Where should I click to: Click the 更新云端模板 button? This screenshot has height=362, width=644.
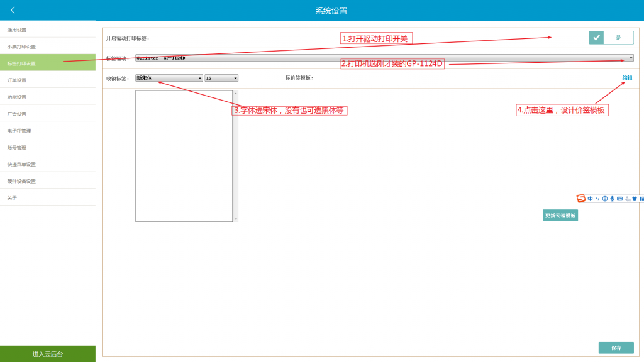(560, 216)
